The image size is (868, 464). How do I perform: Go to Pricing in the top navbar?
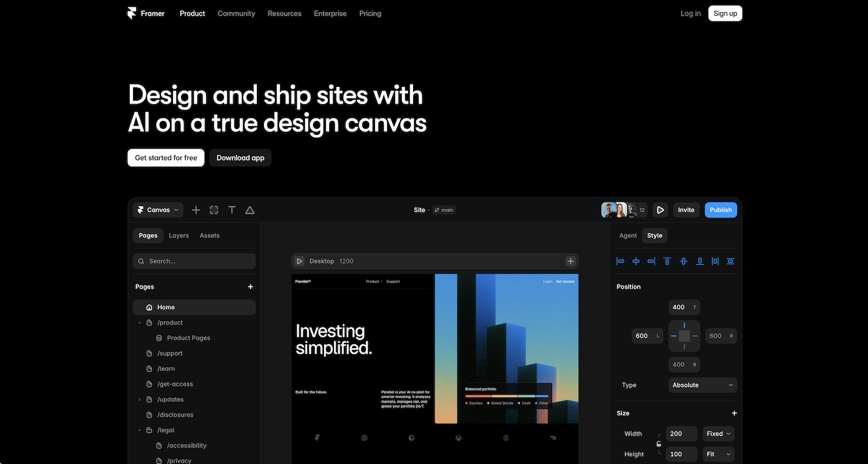pyautogui.click(x=370, y=13)
